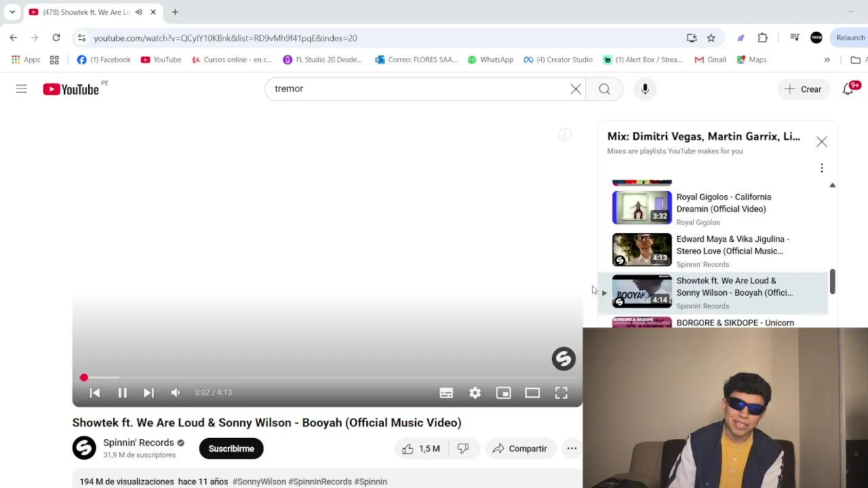868x488 pixels.
Task: Open the Creator Studio bookmark
Action: tap(558, 60)
